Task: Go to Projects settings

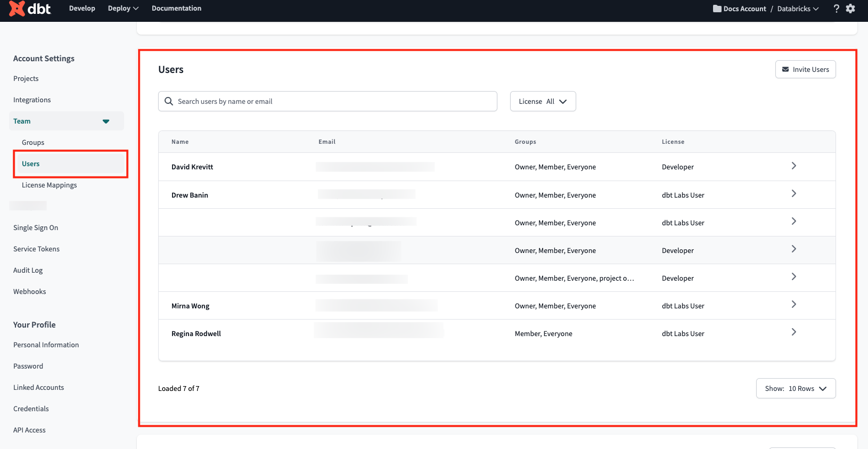Action: tap(26, 78)
